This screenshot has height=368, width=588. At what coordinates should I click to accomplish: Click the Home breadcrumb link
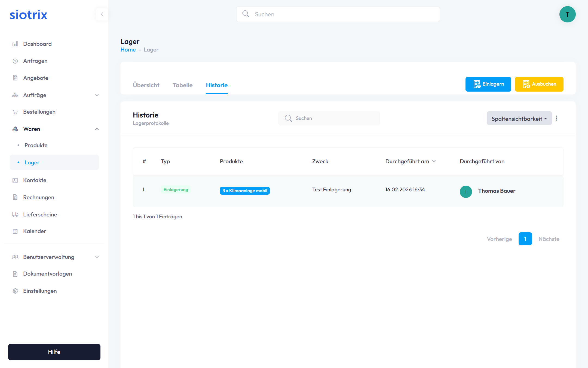pos(128,50)
